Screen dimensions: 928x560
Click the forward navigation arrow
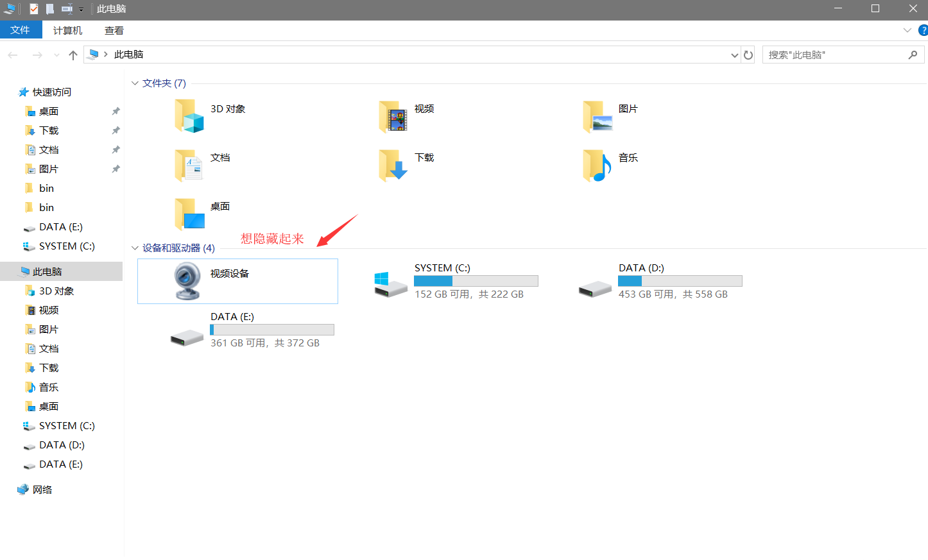tap(37, 55)
